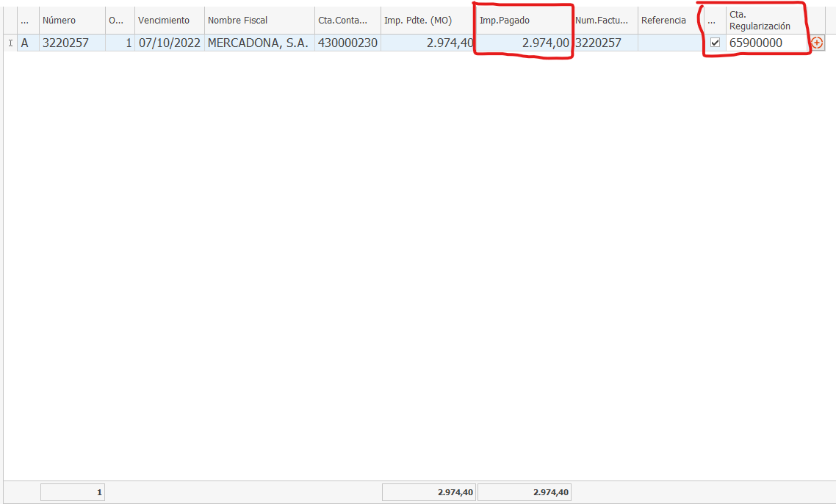Click the footer record count box showing 1
The image size is (836, 504).
pyautogui.click(x=72, y=492)
